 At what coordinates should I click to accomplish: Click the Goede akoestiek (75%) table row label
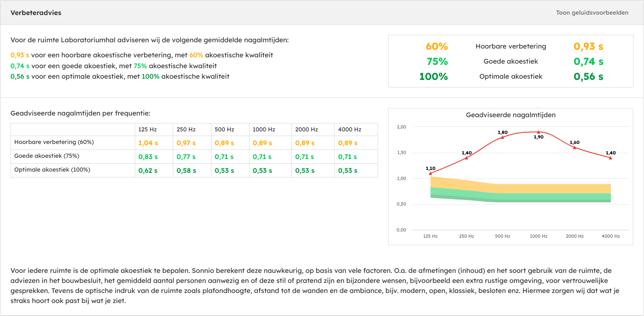(47, 156)
